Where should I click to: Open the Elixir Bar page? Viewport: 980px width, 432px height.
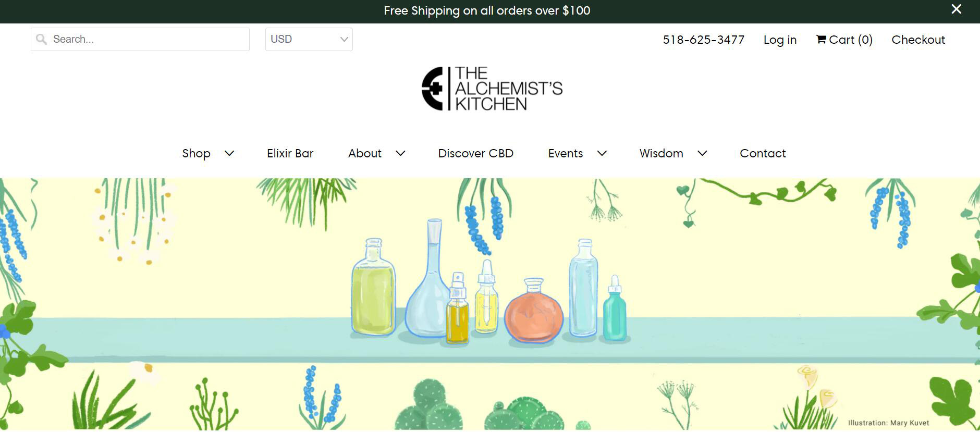pyautogui.click(x=290, y=154)
